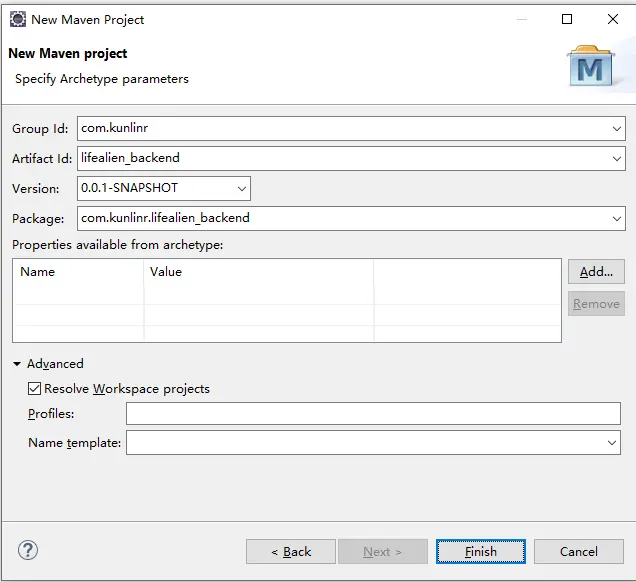The width and height of the screenshot is (636, 582).
Task: Maximize the dialog window
Action: (x=567, y=19)
